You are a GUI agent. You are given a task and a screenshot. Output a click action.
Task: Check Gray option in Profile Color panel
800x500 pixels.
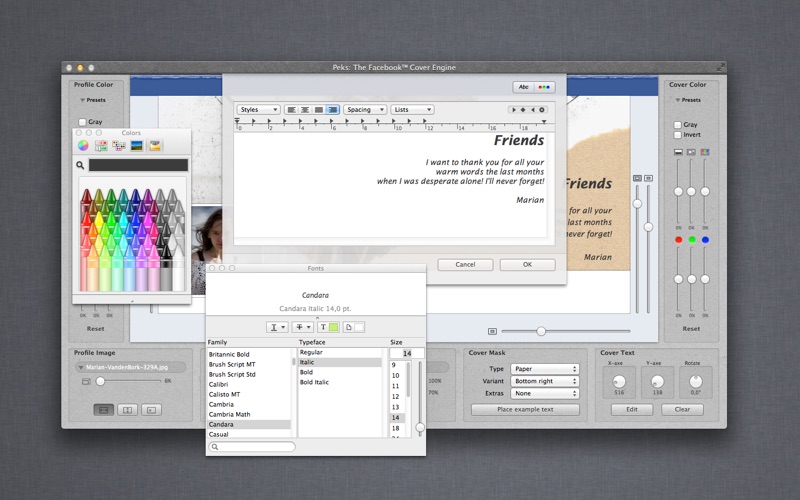(x=82, y=122)
